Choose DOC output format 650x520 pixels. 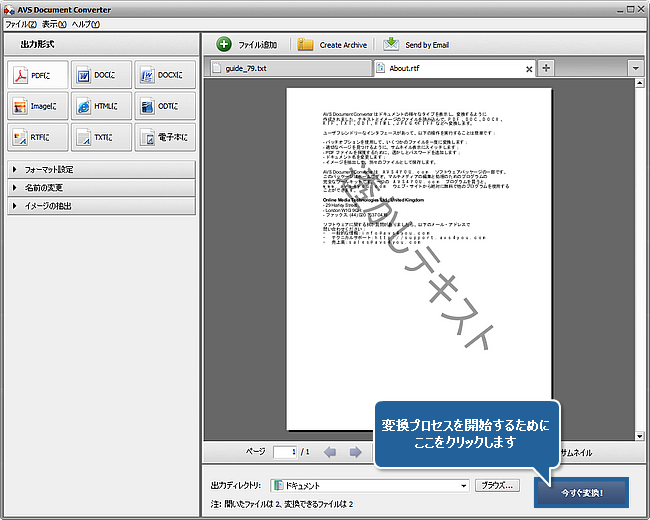click(x=102, y=75)
